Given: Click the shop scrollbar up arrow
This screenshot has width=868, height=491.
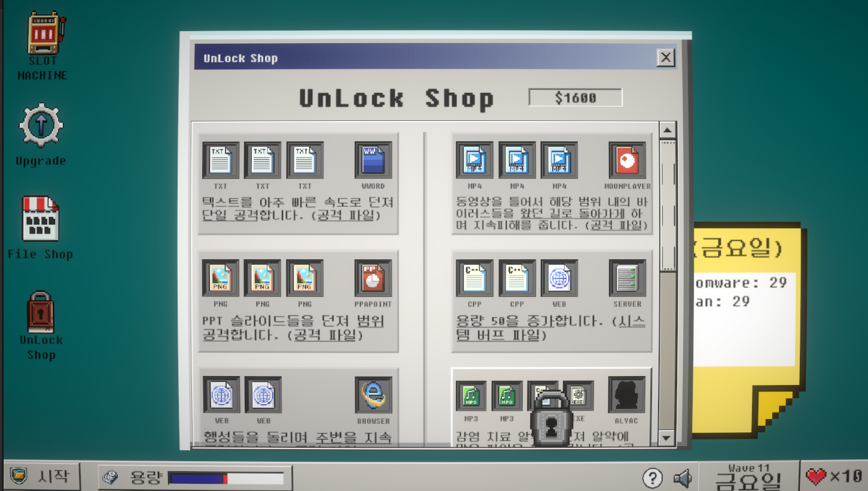Looking at the screenshot, I should [667, 130].
